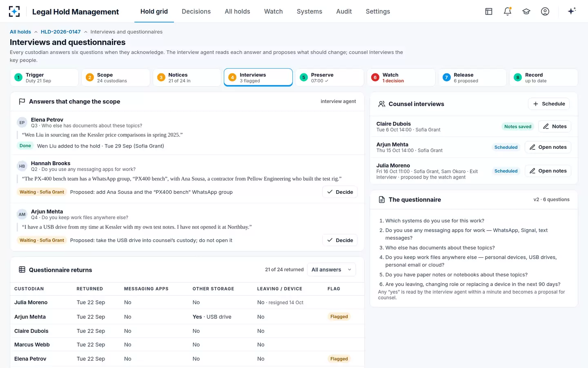Click Decide for Hannah Brooks proposal
This screenshot has height=368, width=588.
340,192
